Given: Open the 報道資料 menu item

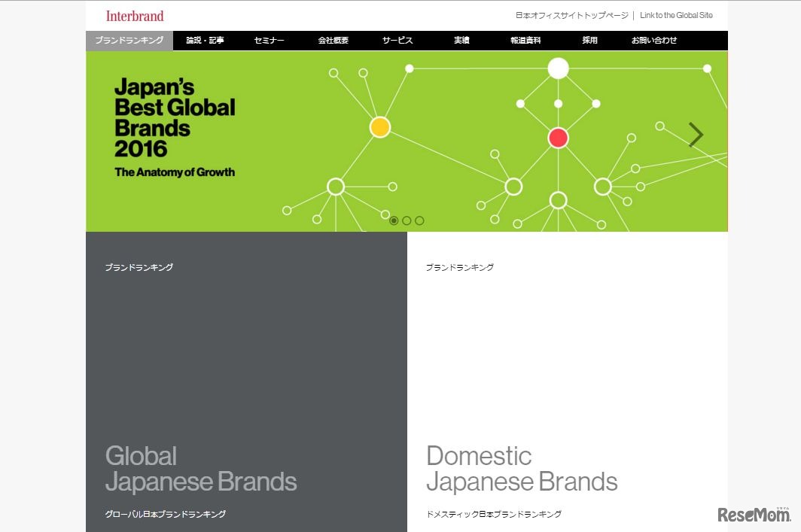Looking at the screenshot, I should [x=525, y=41].
